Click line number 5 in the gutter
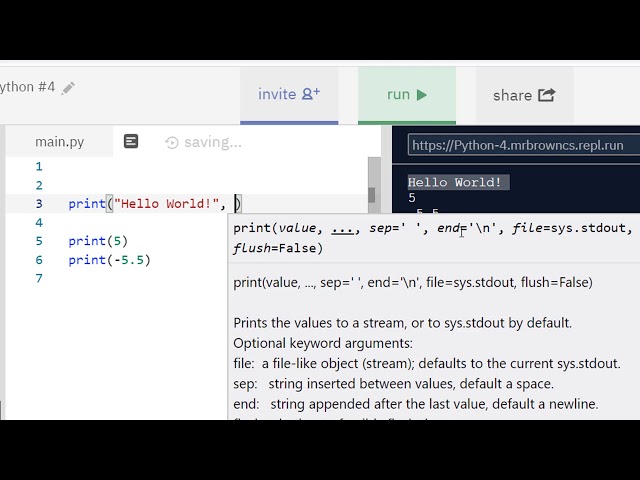 coord(39,241)
